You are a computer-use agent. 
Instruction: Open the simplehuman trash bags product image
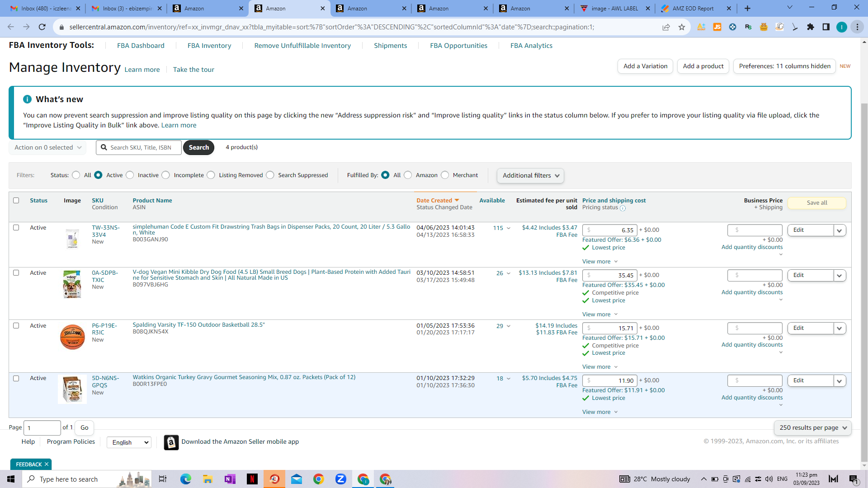pos(72,239)
